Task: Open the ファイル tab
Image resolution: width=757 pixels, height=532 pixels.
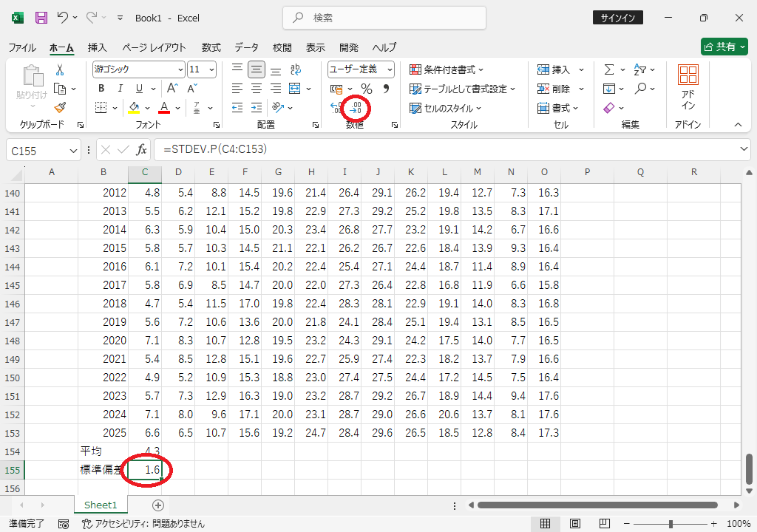Action: (22, 47)
